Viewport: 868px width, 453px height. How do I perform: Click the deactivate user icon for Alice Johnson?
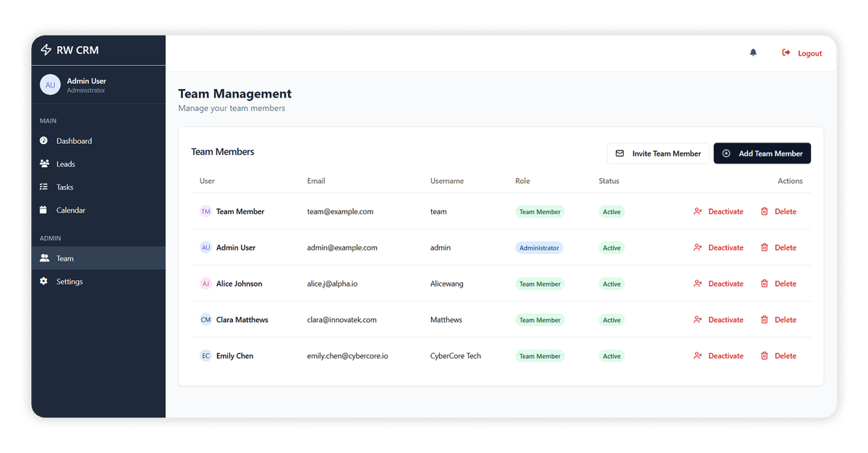[x=698, y=284]
